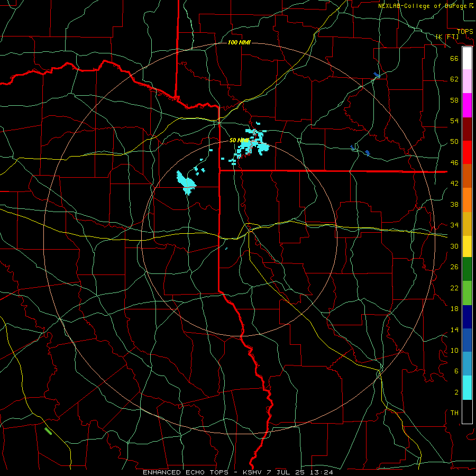The image size is (476, 476).
Task: Click the legend value '38'
Action: [454, 205]
